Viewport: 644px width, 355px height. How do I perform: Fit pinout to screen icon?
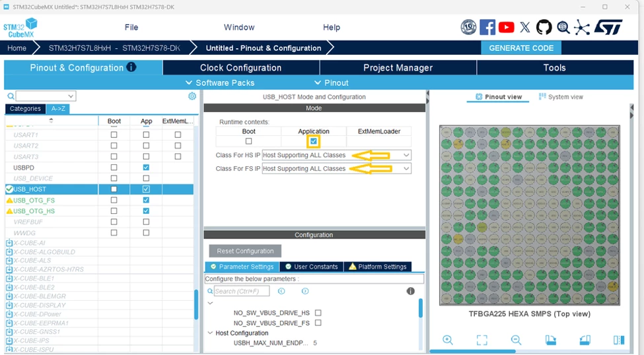coord(482,340)
